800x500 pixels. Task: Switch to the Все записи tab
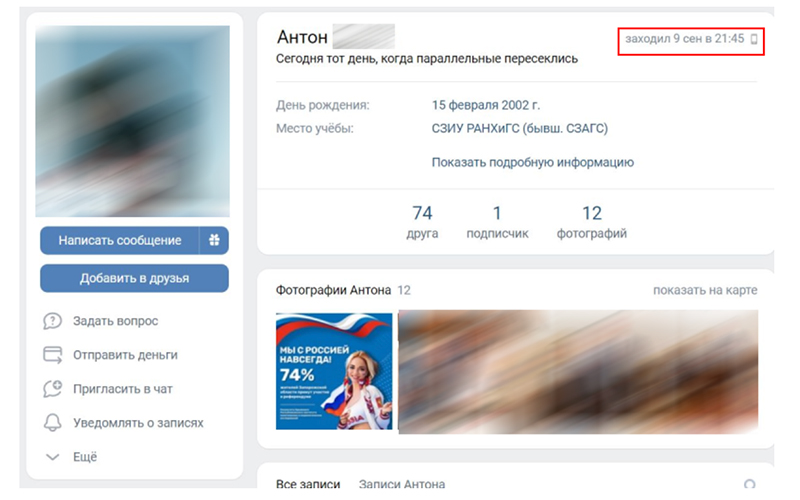[x=308, y=483]
